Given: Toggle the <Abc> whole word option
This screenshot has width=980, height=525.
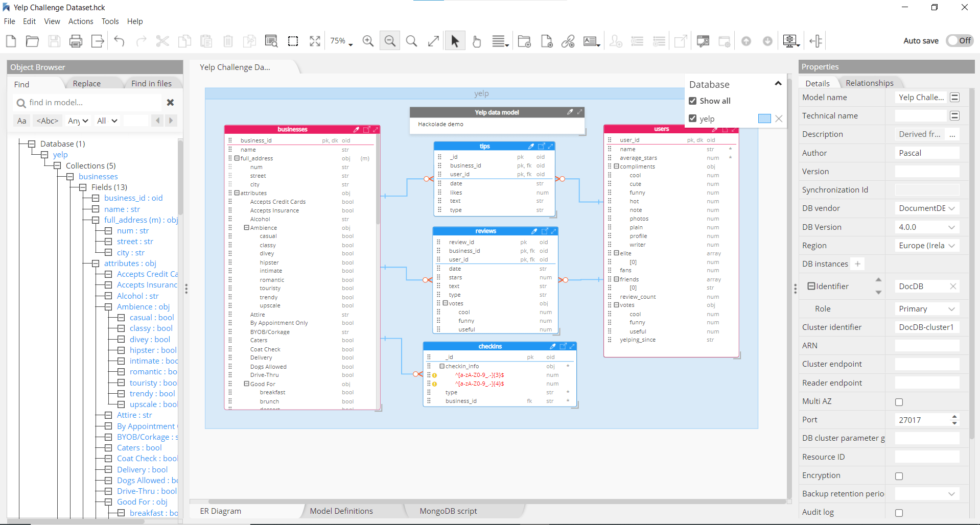Looking at the screenshot, I should coord(48,121).
